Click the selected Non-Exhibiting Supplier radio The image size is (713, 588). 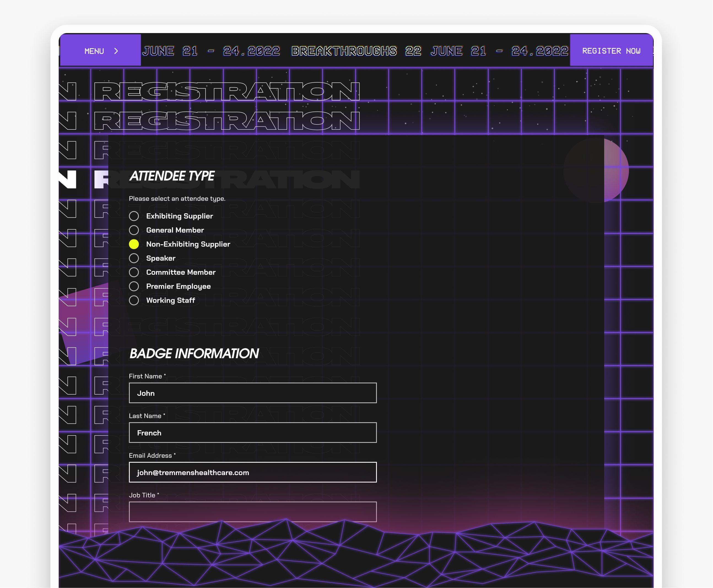tap(134, 244)
